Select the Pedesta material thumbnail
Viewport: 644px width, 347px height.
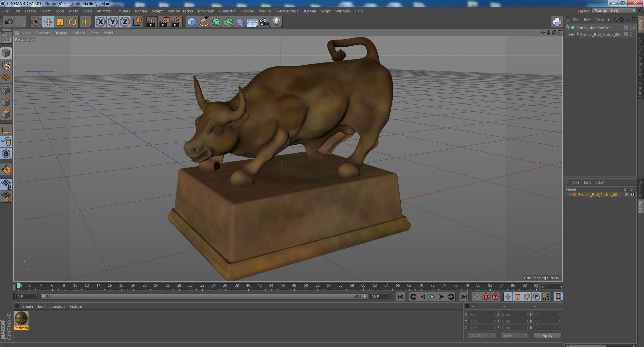pos(21,318)
